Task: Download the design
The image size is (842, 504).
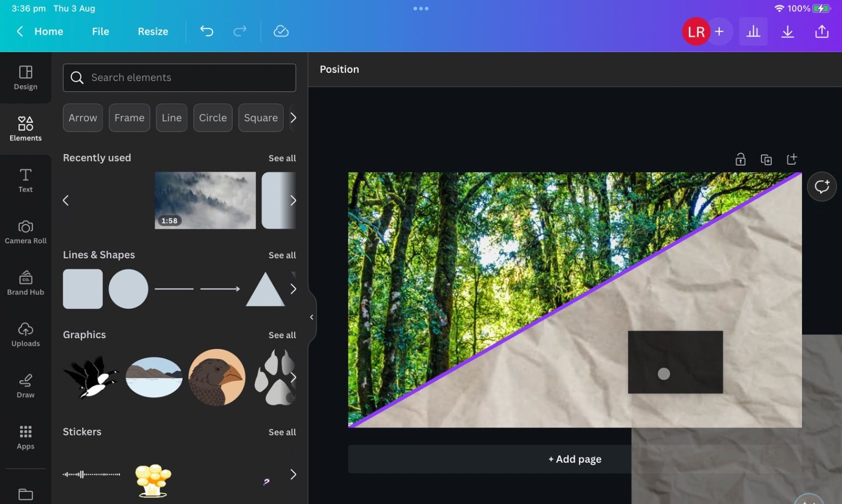Action: [x=787, y=31]
